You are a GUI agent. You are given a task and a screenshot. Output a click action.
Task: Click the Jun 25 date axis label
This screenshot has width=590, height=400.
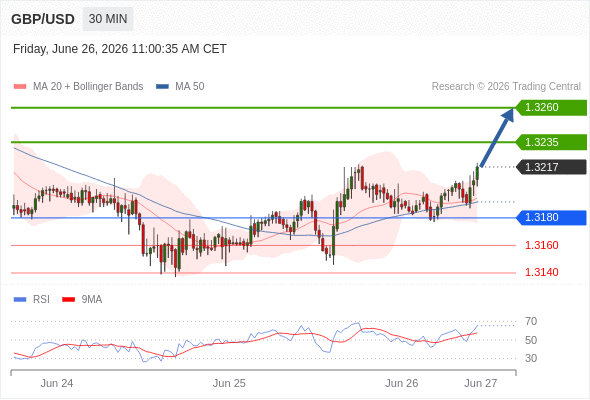click(x=229, y=383)
